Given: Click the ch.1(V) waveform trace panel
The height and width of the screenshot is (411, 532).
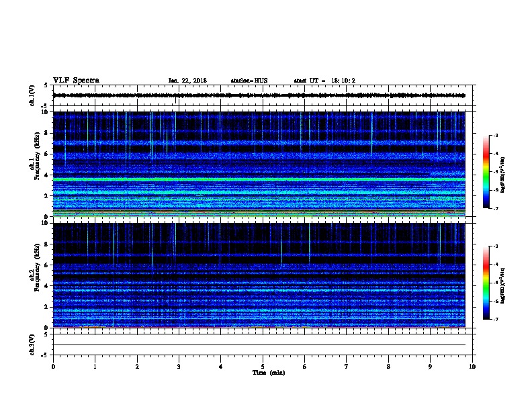Looking at the screenshot, I should pos(263,95).
